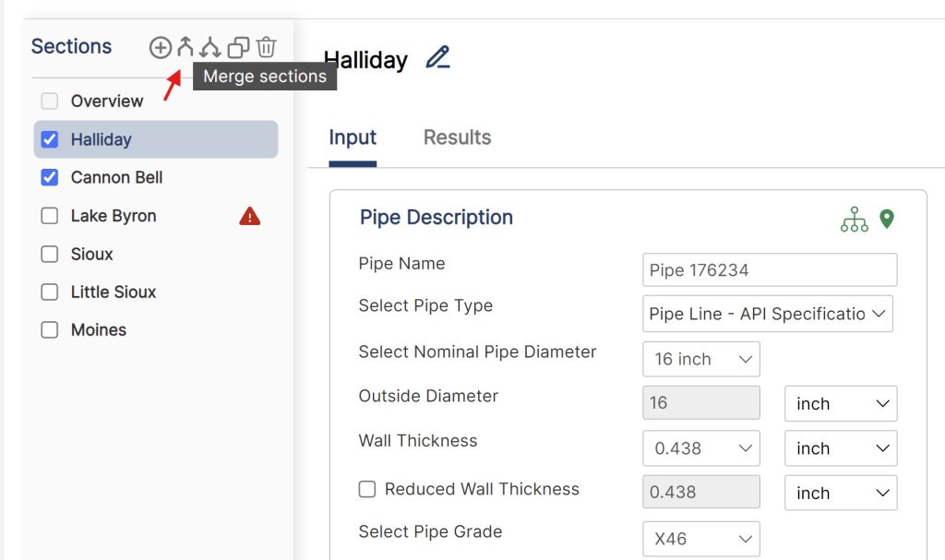945x560 pixels.
Task: Switch to the Results tab
Action: (457, 137)
